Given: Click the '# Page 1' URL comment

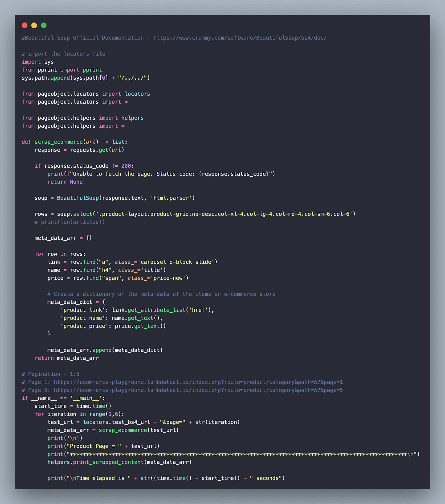Looking at the screenshot, I should pyautogui.click(x=182, y=382).
